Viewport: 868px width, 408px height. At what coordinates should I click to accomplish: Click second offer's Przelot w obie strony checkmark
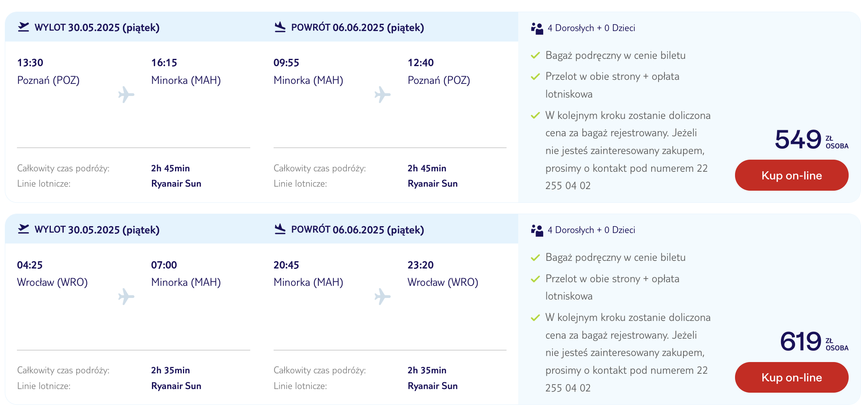point(535,279)
